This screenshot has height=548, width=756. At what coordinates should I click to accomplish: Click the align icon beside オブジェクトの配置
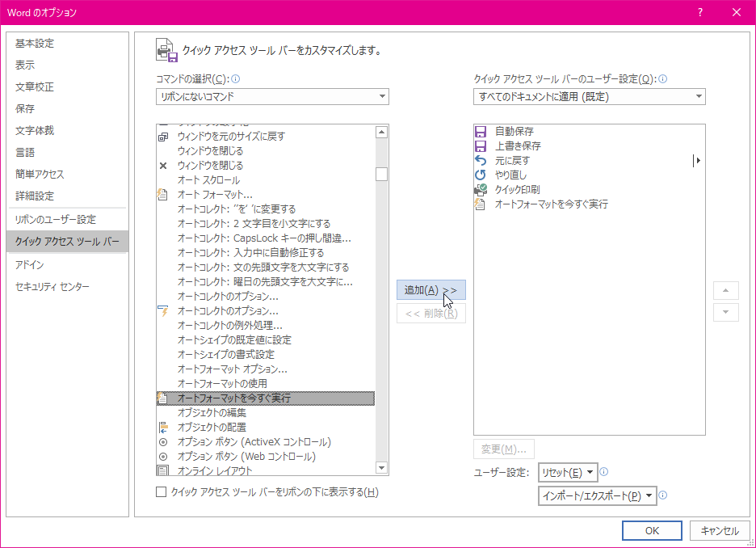163,427
